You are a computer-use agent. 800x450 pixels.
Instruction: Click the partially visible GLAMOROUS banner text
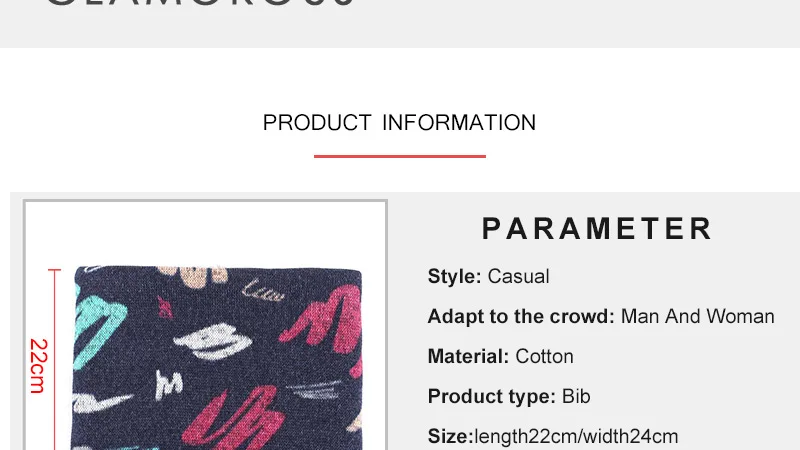point(200,3)
